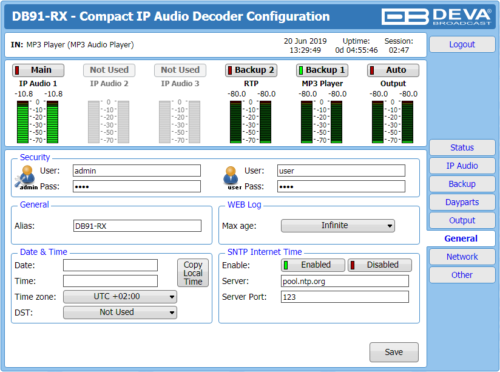Click the admin user icon

click(x=26, y=178)
